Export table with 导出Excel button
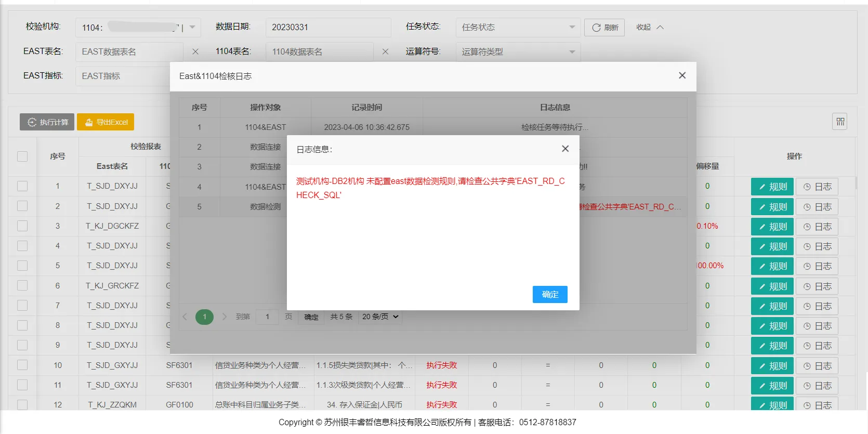Screen dimensions: 868x434 pos(106,122)
